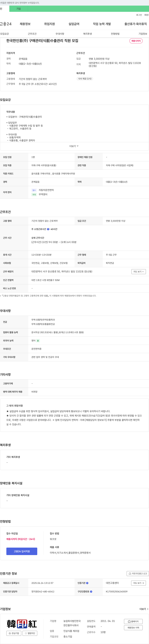Click 대전 1호선 시청 8번출구 50M
This screenshot has width=149, height=644.
coord(45,280)
